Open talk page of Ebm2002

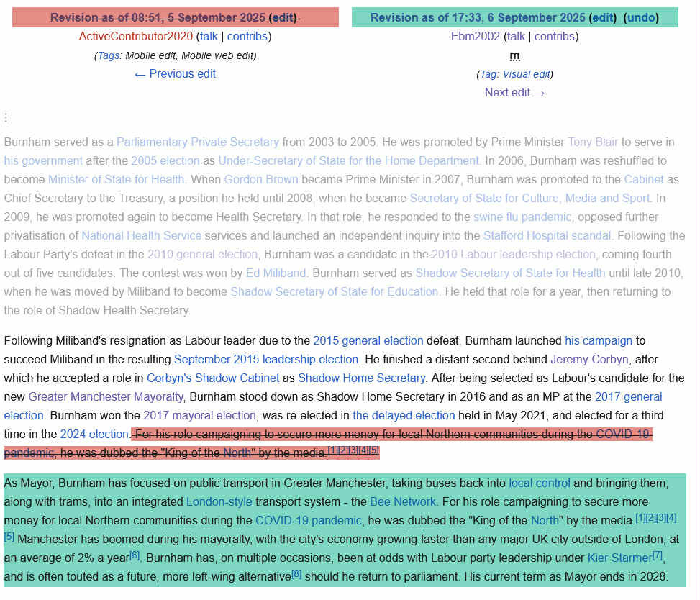(x=516, y=36)
